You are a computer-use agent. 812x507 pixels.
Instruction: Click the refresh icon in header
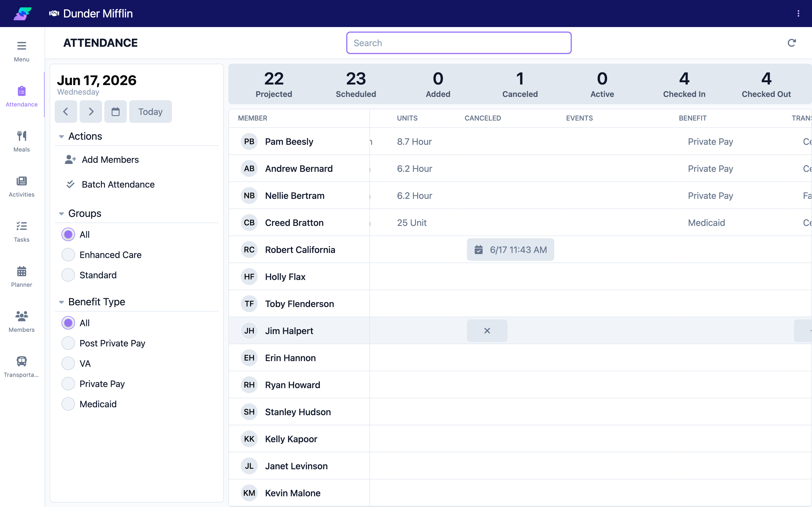coord(791,43)
